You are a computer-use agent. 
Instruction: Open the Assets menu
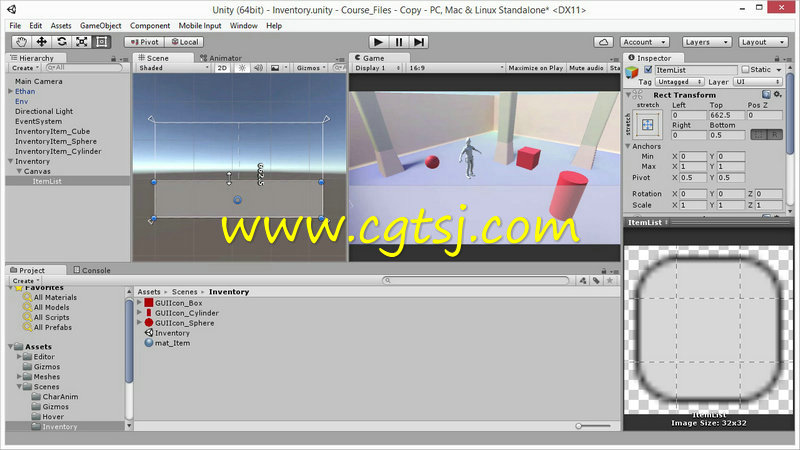[61, 26]
